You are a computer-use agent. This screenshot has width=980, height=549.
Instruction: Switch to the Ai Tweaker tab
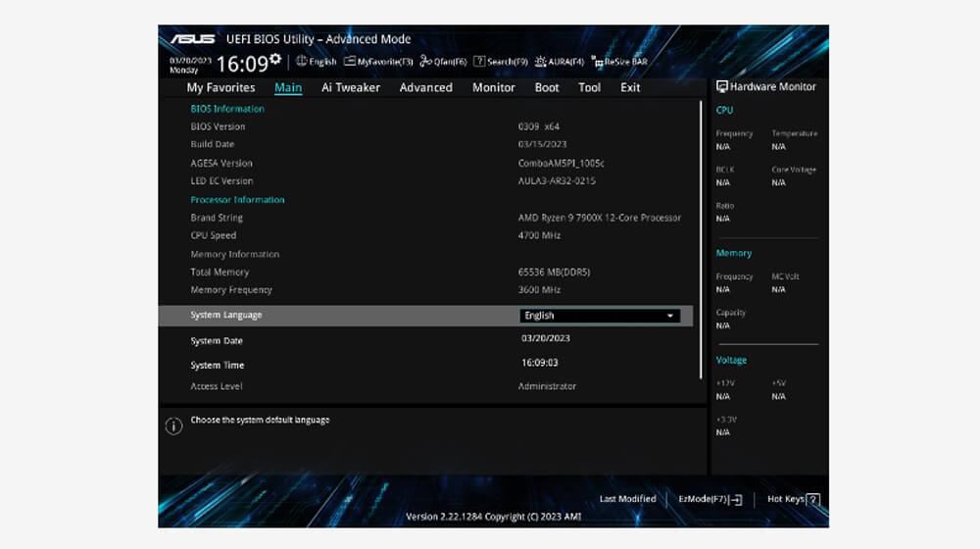coord(351,87)
